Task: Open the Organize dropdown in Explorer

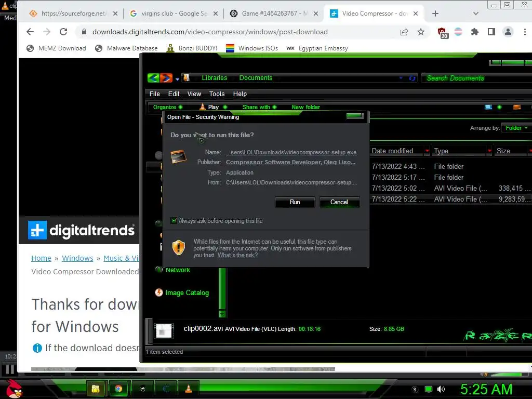Action: (168, 107)
